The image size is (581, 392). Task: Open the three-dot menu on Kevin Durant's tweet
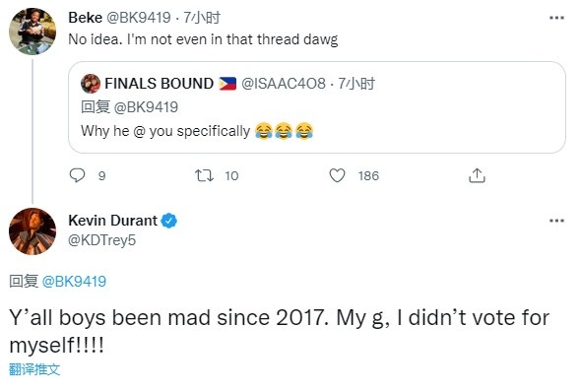point(556,221)
